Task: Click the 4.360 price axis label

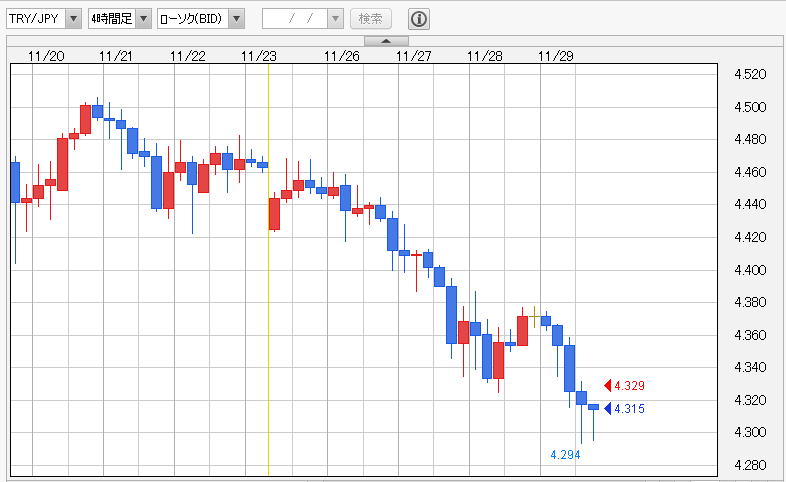Action: click(x=750, y=335)
